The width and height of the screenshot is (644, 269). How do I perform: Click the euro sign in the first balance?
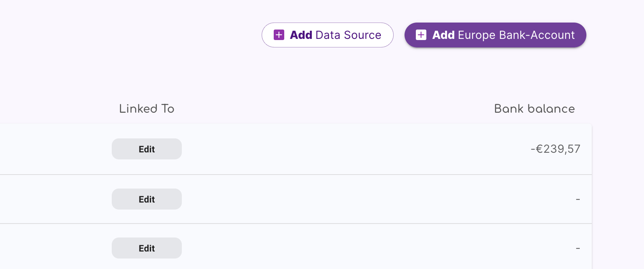click(x=539, y=149)
